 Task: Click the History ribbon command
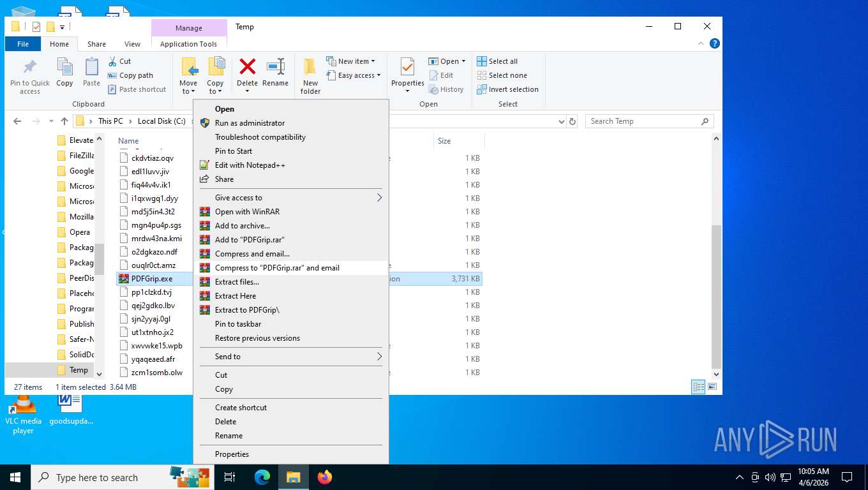[446, 89]
